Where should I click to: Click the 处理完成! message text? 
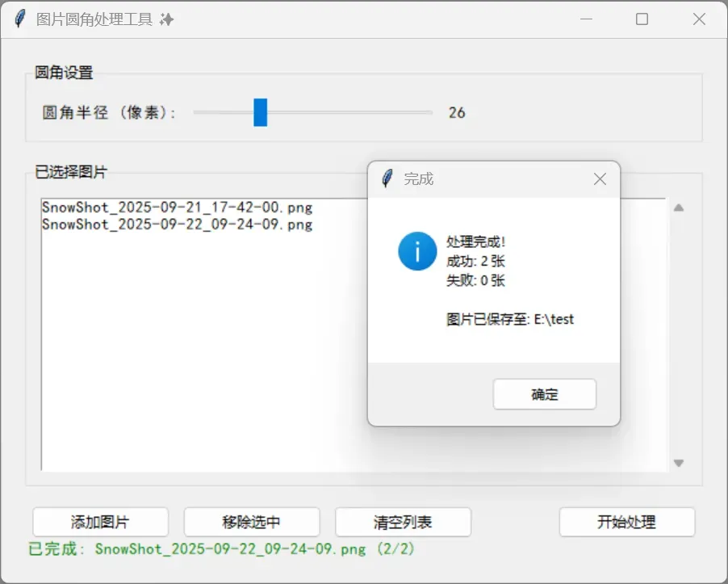pyautogui.click(x=476, y=242)
